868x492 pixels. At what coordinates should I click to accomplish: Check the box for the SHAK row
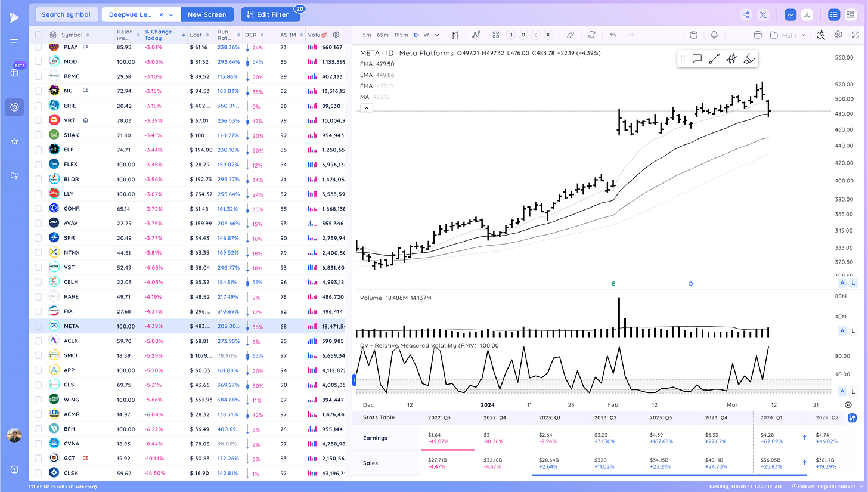point(39,135)
